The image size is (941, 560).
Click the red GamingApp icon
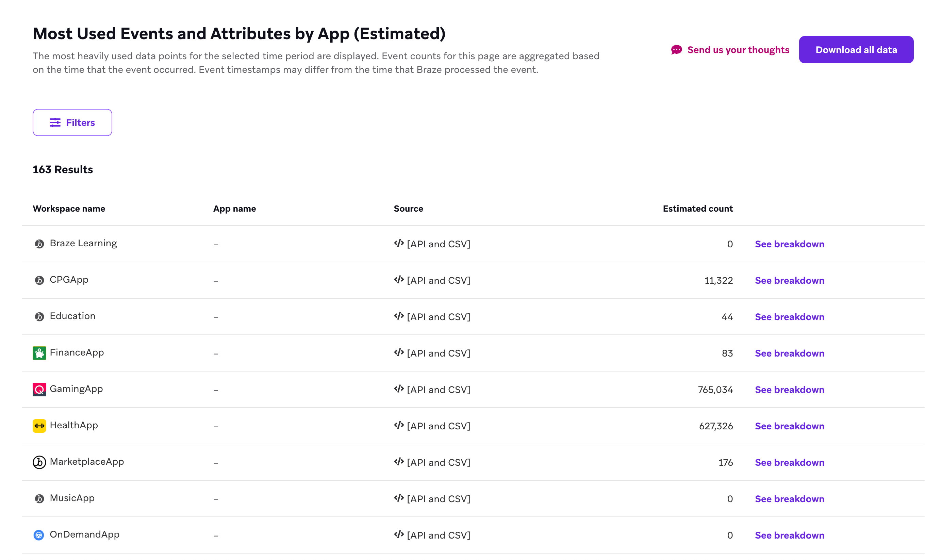pyautogui.click(x=39, y=389)
